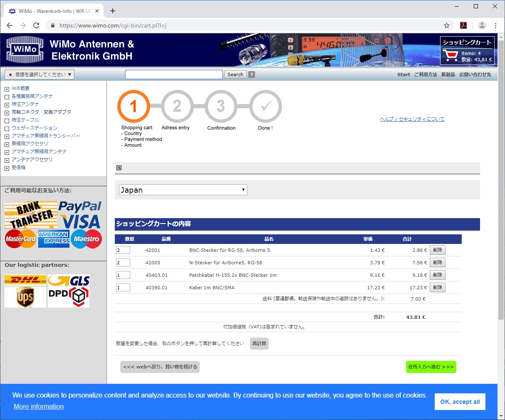Image resolution: width=505 pixels, height=420 pixels.
Task: Expand the アマチュア無線用トランシーバー category
Action: [7, 137]
